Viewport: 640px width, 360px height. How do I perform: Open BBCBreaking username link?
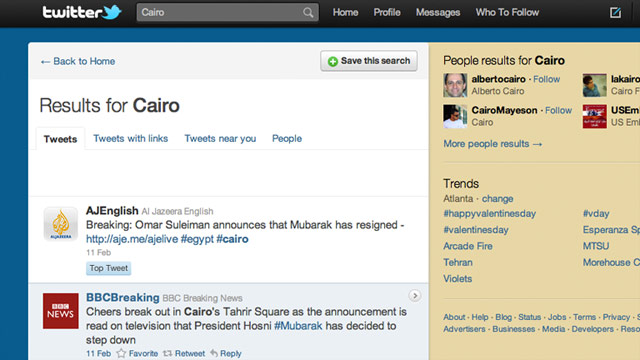point(122,298)
